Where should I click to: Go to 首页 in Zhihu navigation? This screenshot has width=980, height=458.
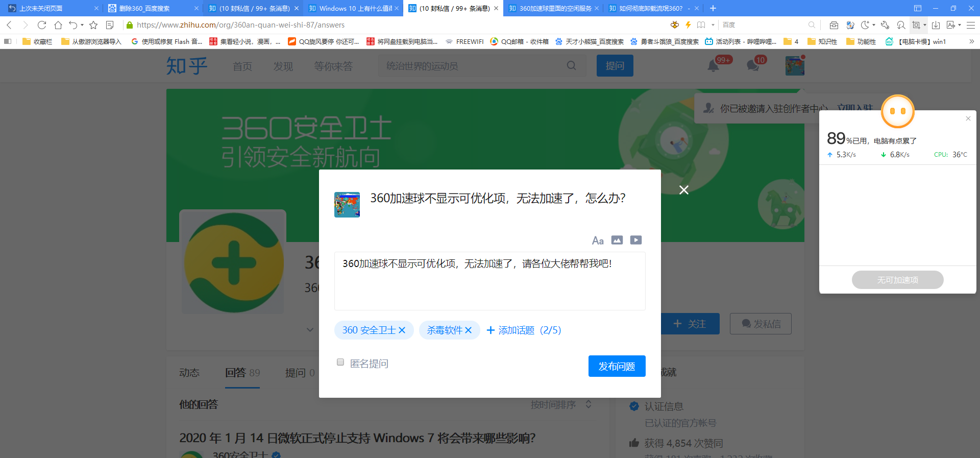[x=242, y=66]
